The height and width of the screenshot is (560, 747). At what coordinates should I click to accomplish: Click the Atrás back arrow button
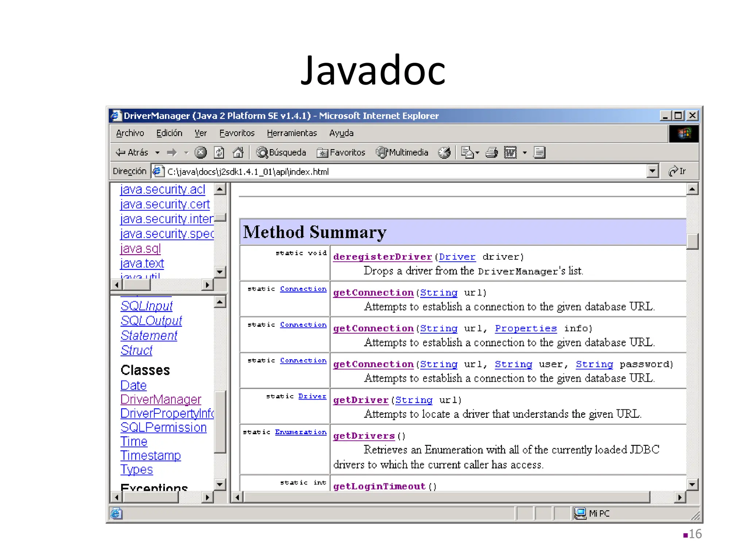132,152
